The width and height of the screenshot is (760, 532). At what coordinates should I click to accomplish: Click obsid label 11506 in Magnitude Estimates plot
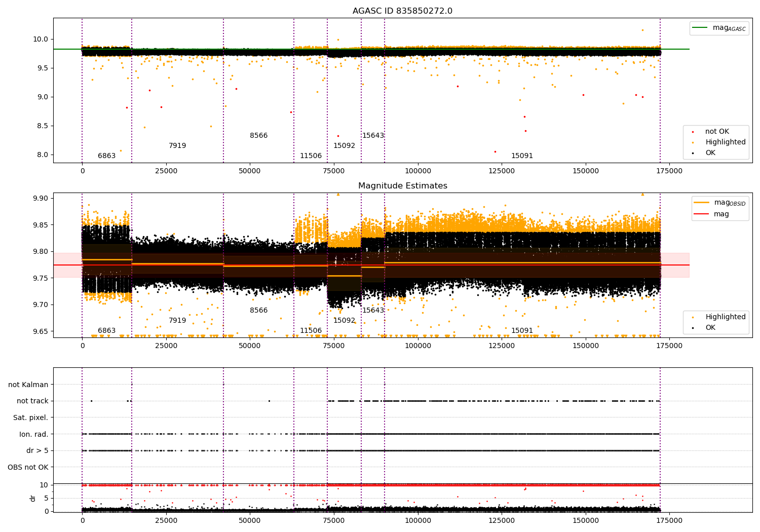pyautogui.click(x=311, y=331)
